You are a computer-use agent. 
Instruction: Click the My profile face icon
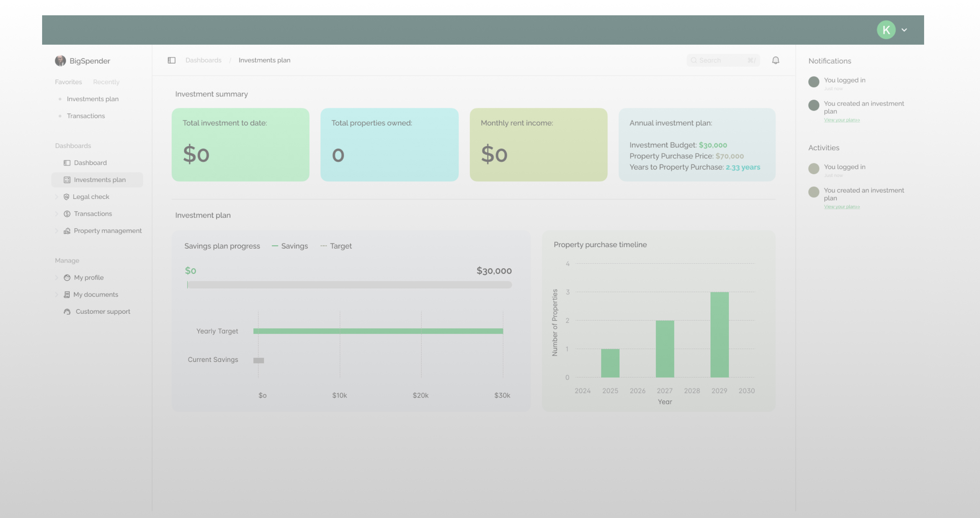(x=67, y=278)
